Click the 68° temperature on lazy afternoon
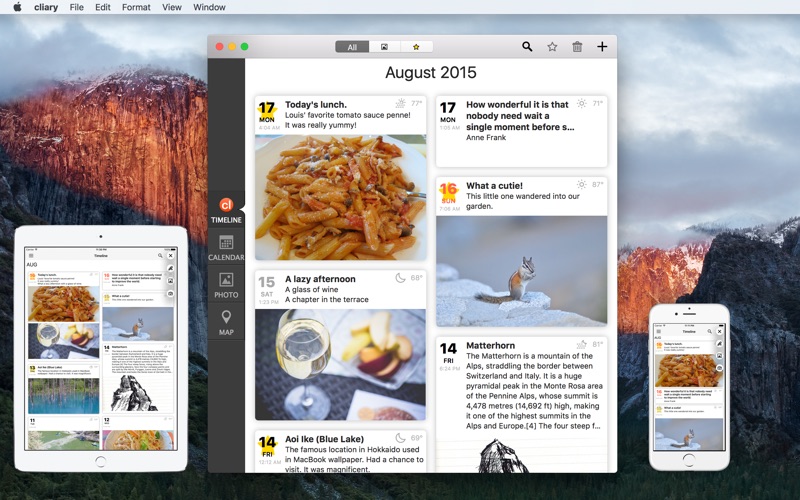Viewport: 800px width, 500px height. tap(417, 278)
